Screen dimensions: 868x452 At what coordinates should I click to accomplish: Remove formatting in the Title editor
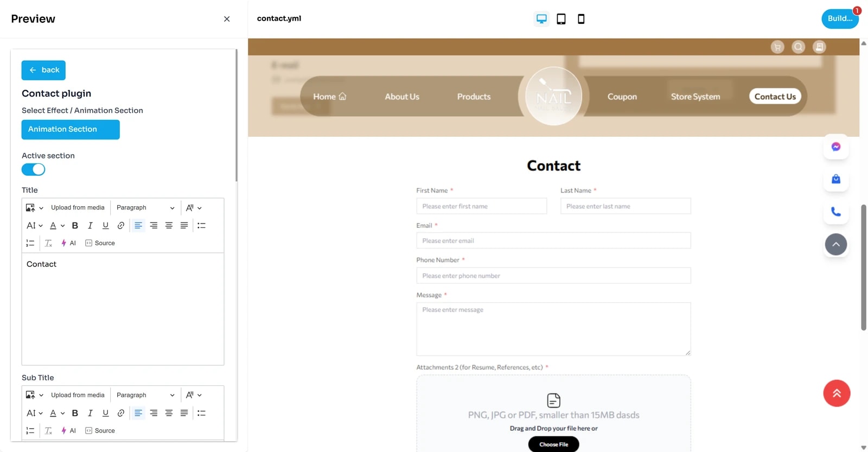click(x=48, y=243)
